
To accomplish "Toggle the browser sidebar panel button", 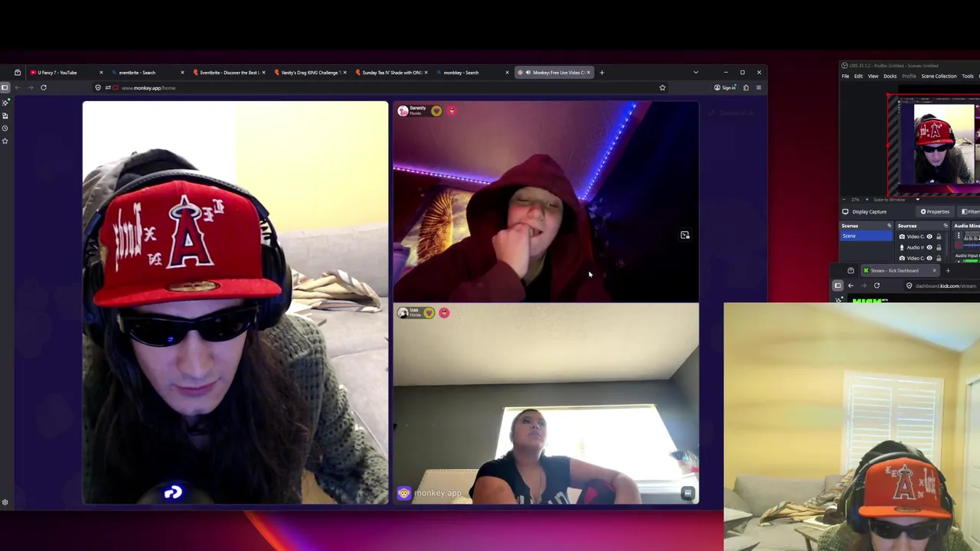I will [x=5, y=87].
